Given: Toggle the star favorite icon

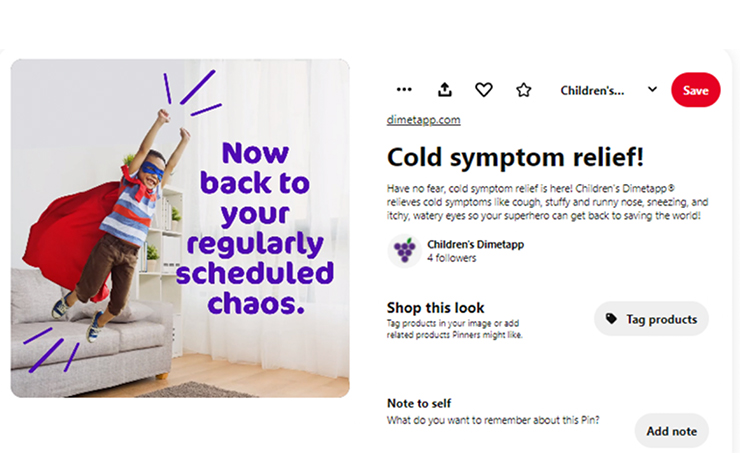Looking at the screenshot, I should [x=523, y=90].
